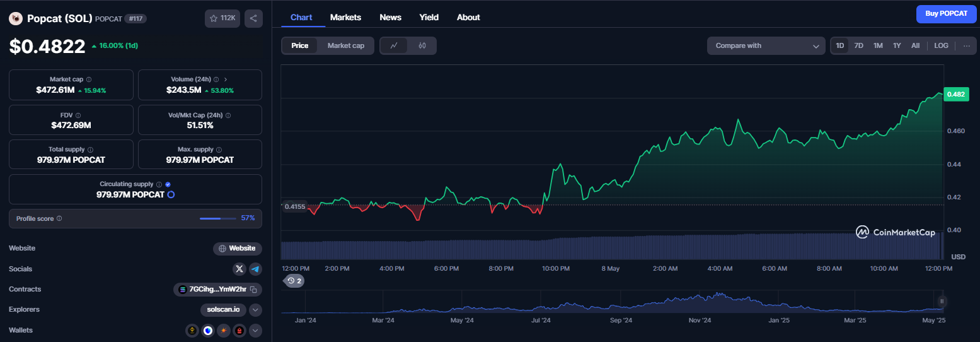Click the more options ellipsis on chart
980x342 pixels.
pos(966,45)
